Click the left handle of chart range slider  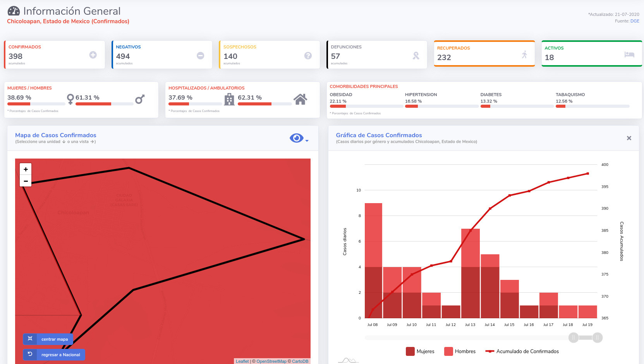(574, 338)
